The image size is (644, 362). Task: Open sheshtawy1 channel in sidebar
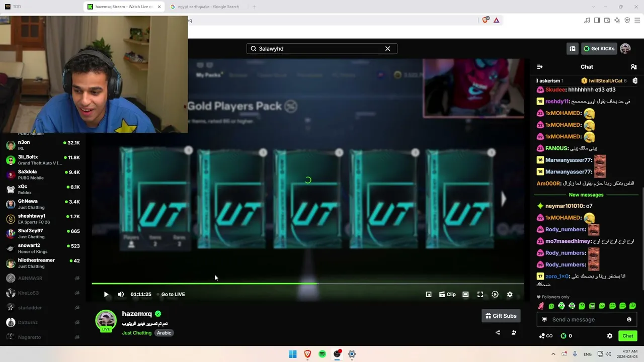pos(43,219)
